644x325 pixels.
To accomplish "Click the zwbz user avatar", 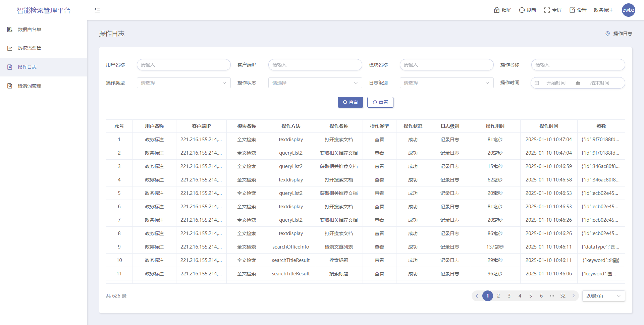I will (x=628, y=10).
